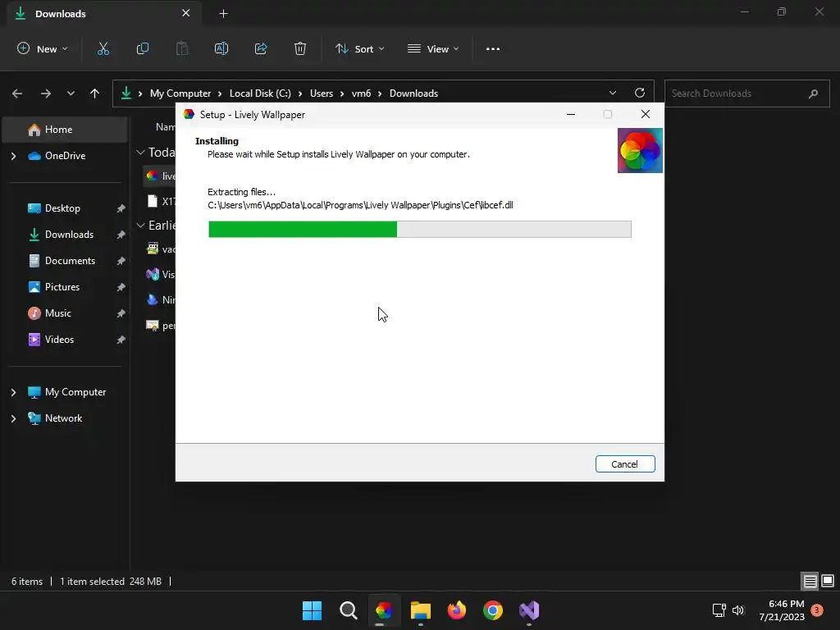Click the Lively Wallpaper logo image in the setup window
Viewport: 840px width, 630px height.
(640, 151)
